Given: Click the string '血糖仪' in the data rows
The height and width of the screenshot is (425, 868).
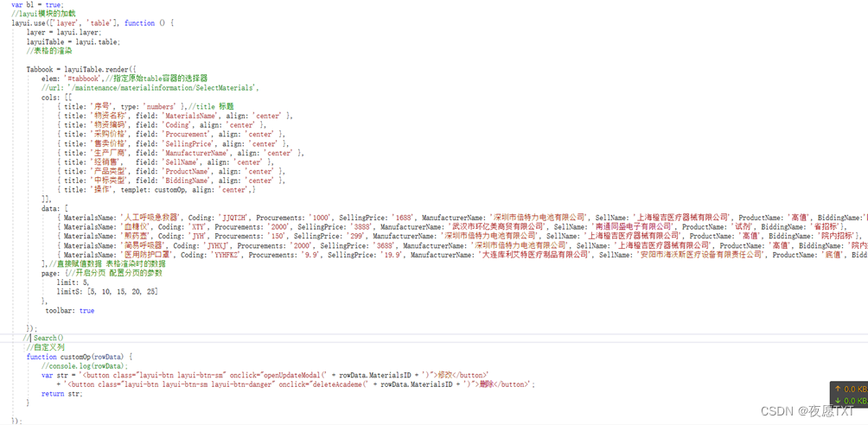Looking at the screenshot, I should (x=135, y=227).
